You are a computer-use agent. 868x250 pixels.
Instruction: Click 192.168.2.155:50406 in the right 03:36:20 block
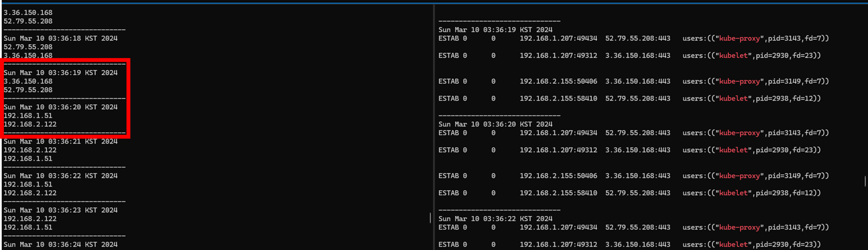(x=559, y=176)
